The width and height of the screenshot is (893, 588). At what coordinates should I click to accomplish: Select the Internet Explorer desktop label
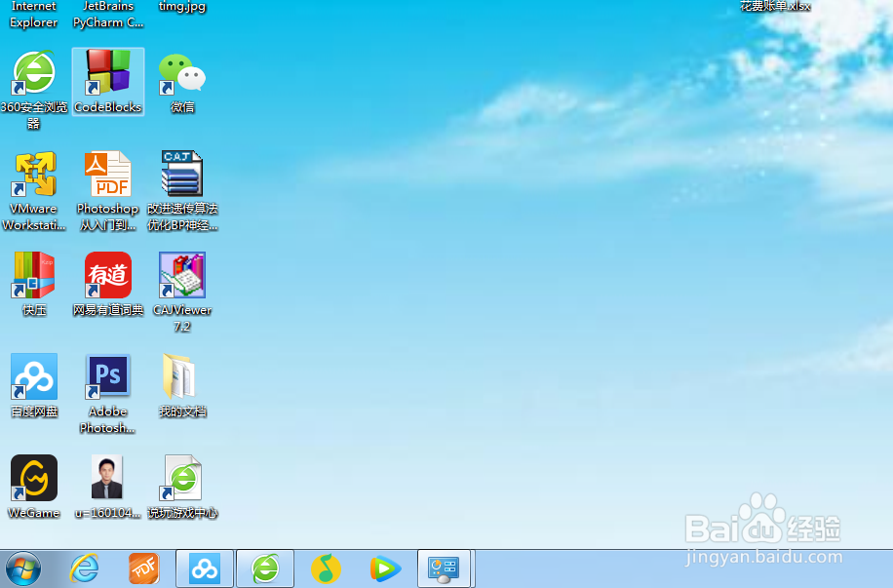(33, 15)
